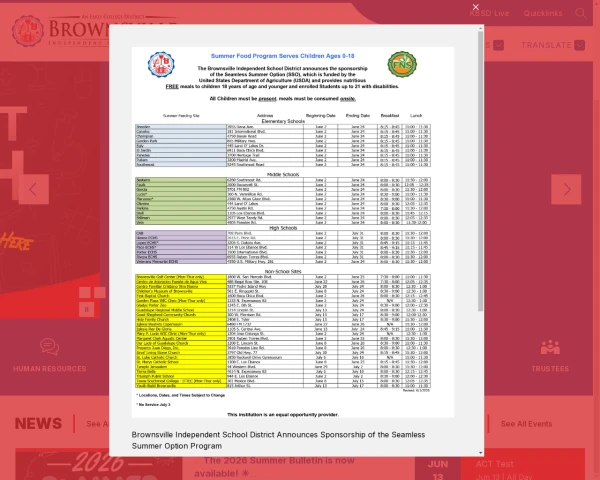600x480 pixels.
Task: Click 'Our Lady of Guadalupe Church' site name
Action: (162, 343)
